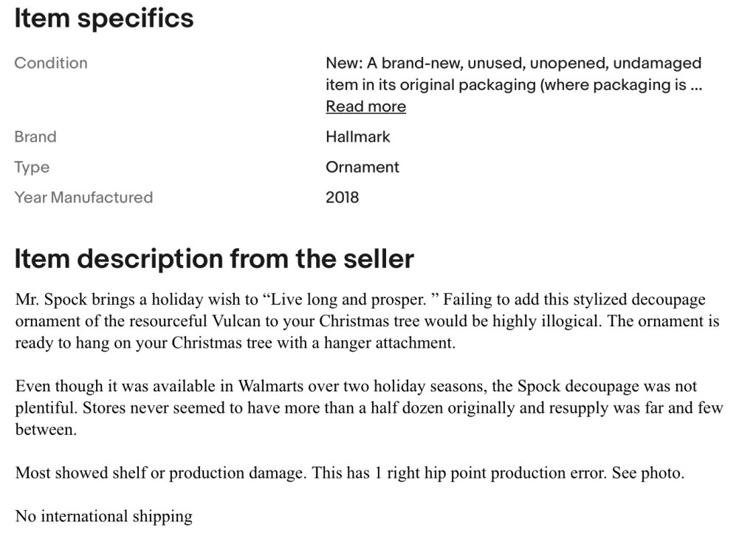Image resolution: width=756 pixels, height=553 pixels.
Task: Click Item description from the seller heading
Action: pyautogui.click(x=214, y=259)
